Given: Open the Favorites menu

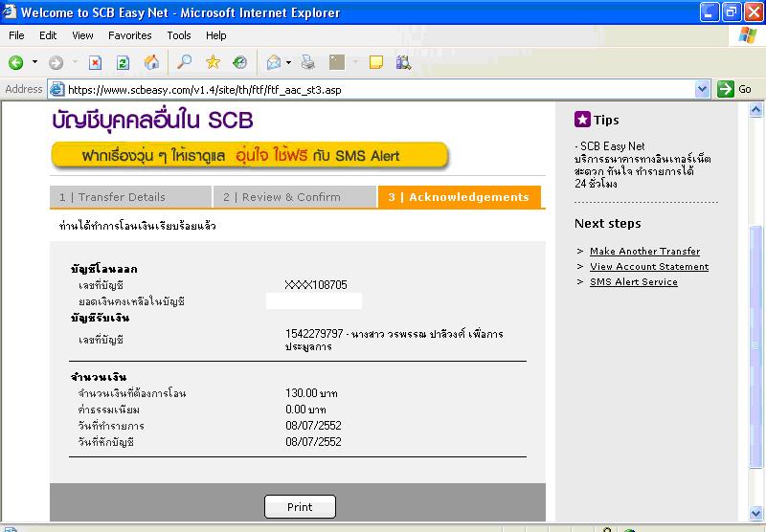Looking at the screenshot, I should pos(130,35).
